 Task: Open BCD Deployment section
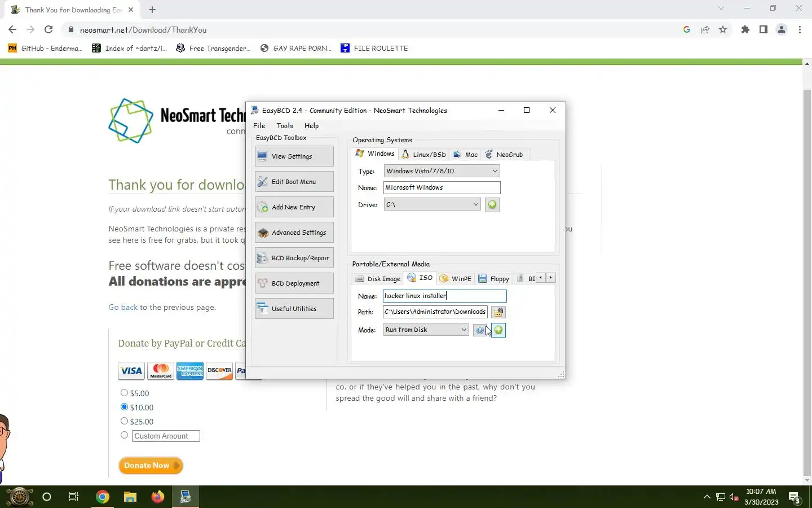tap(294, 283)
